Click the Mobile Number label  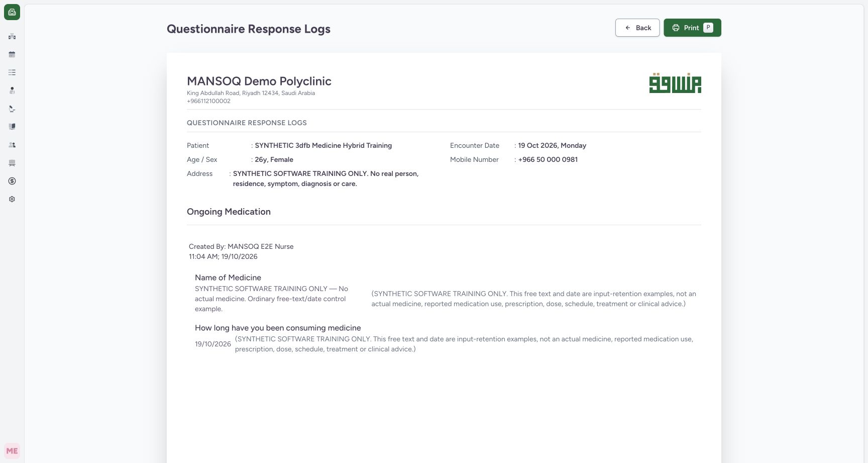click(474, 159)
